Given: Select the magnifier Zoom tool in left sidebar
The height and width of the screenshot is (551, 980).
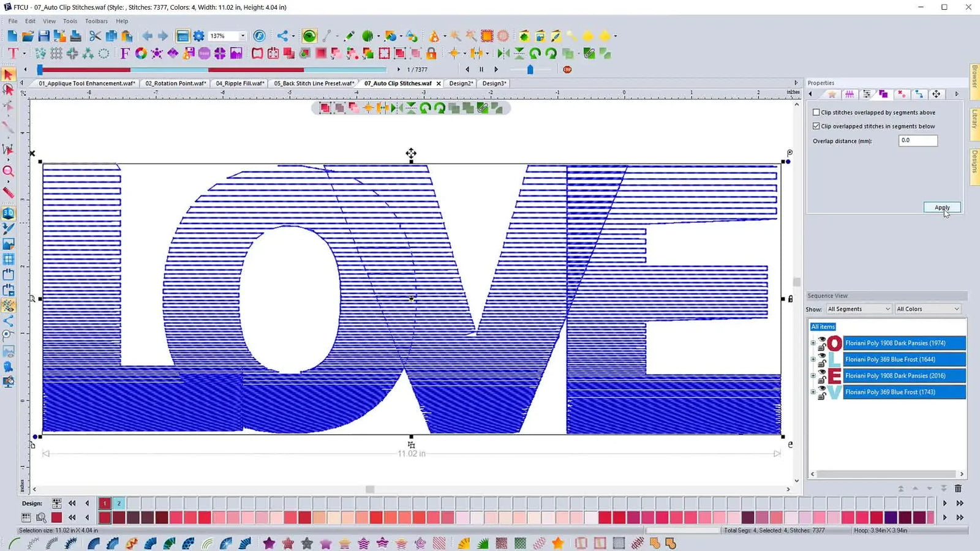Looking at the screenshot, I should pos(9,171).
